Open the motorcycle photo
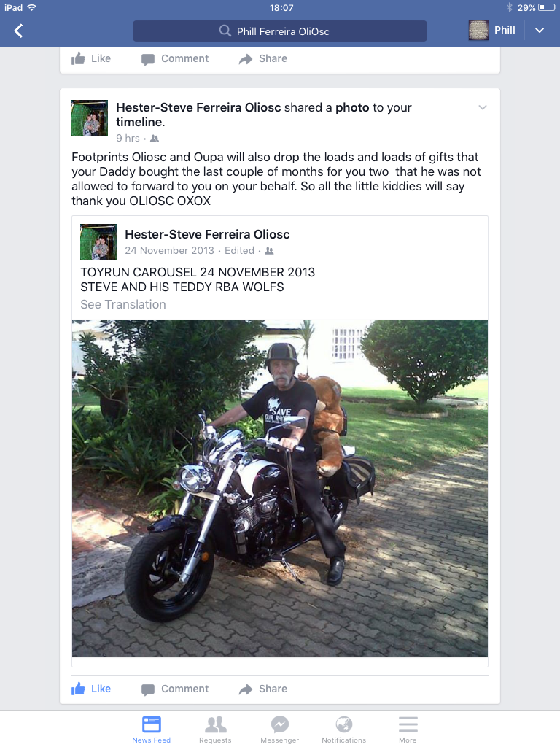 point(280,488)
